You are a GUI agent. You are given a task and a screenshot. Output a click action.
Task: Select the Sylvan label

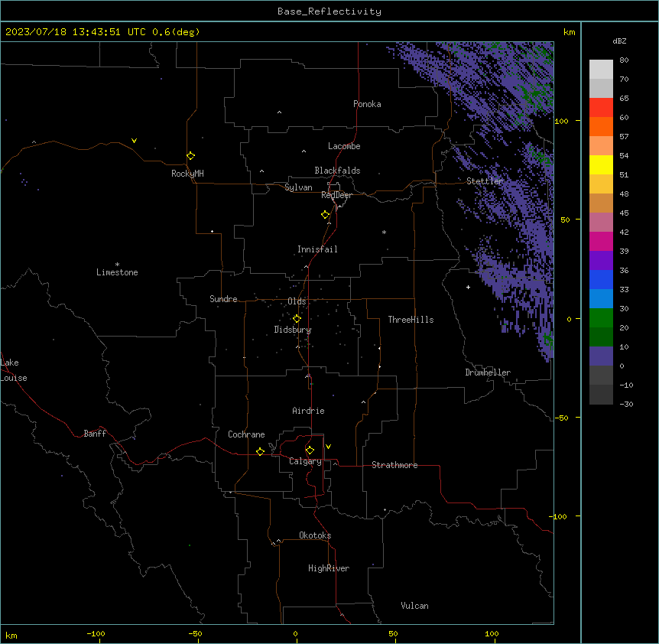(x=298, y=187)
